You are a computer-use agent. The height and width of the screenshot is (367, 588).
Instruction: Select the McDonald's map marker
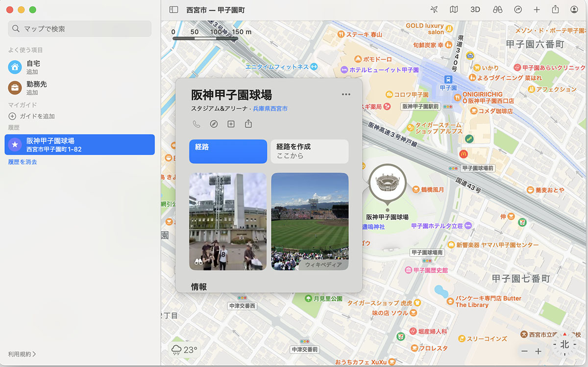tap(464, 154)
